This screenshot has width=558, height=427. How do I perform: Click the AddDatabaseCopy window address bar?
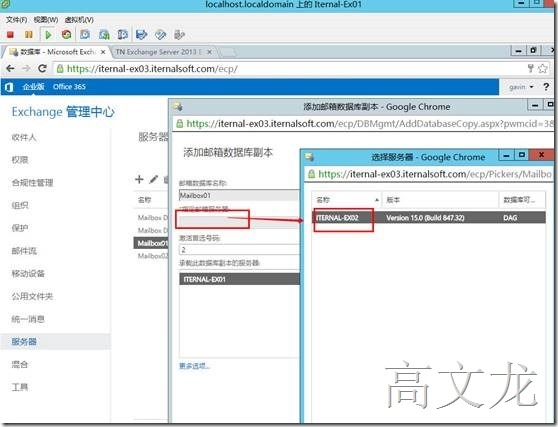[363, 123]
